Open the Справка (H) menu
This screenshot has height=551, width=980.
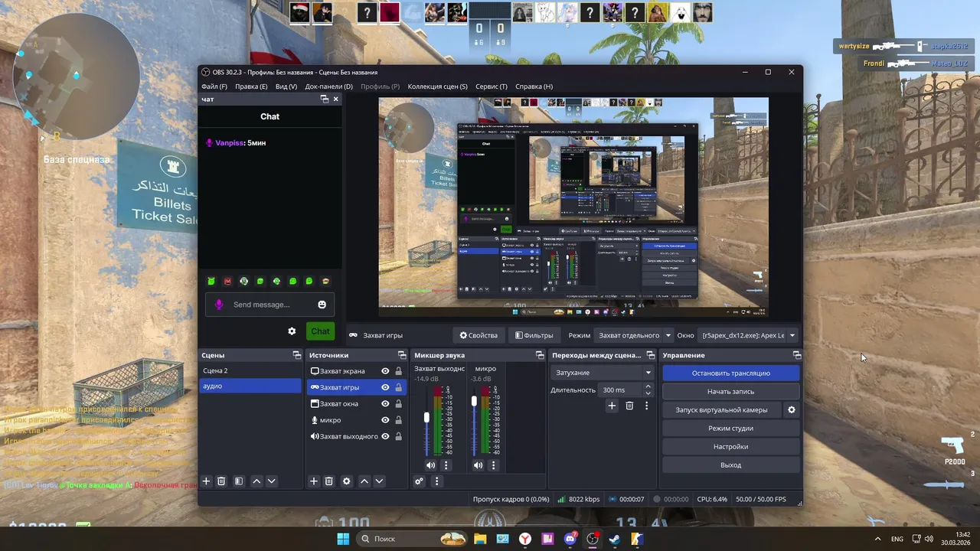[534, 86]
